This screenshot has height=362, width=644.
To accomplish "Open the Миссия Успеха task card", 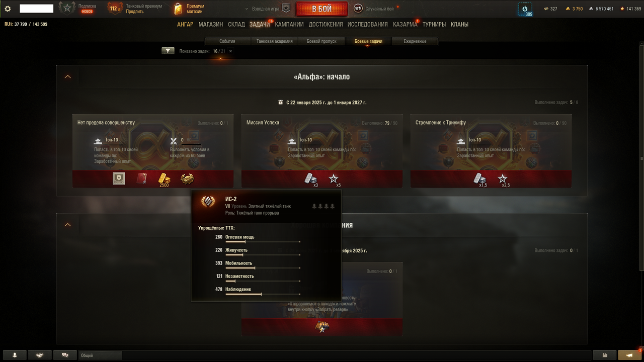I will [x=322, y=151].
